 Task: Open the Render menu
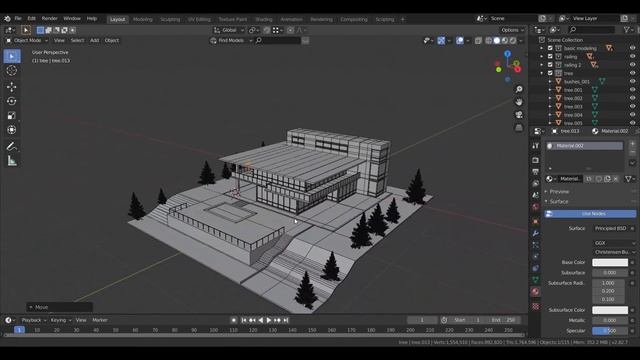(49, 19)
